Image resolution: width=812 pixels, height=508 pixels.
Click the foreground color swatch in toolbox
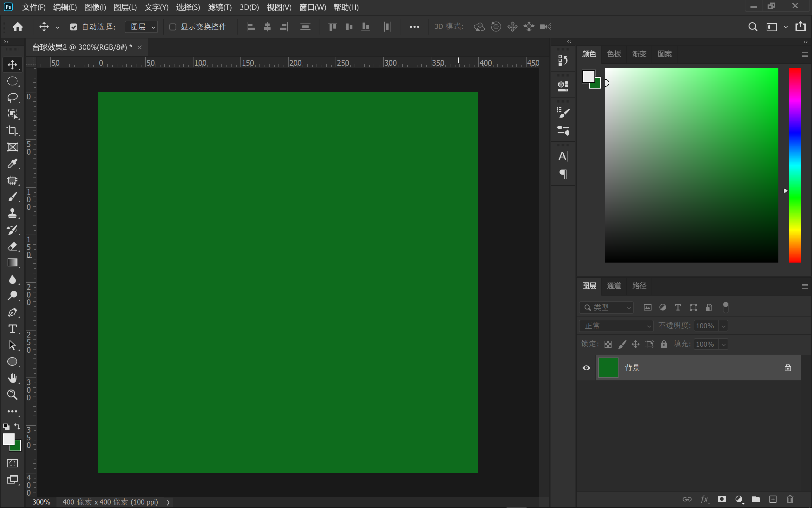pyautogui.click(x=9, y=439)
